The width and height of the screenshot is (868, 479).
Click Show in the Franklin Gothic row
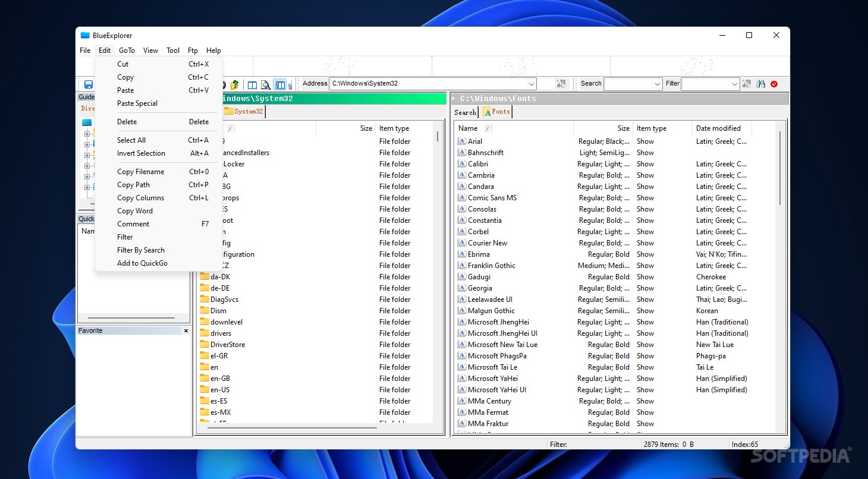click(645, 266)
